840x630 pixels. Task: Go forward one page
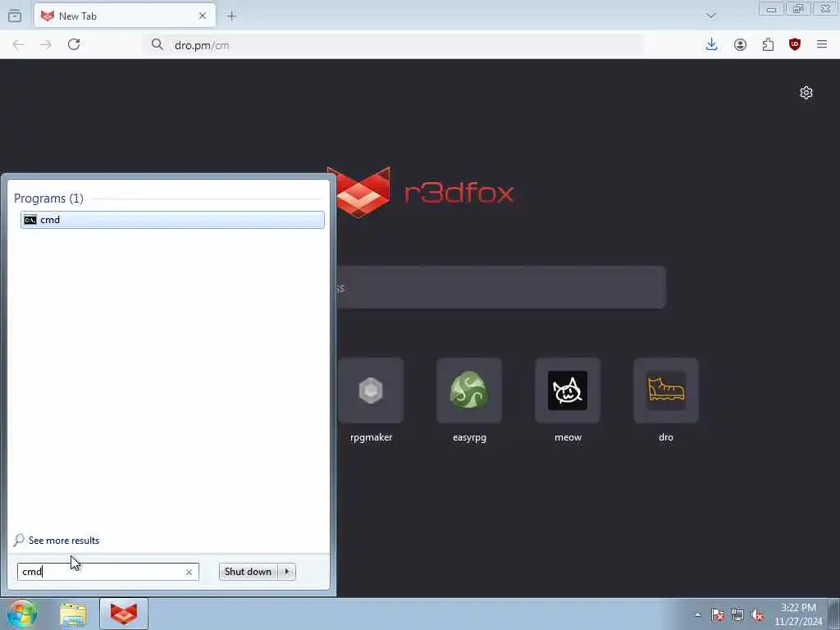point(46,45)
